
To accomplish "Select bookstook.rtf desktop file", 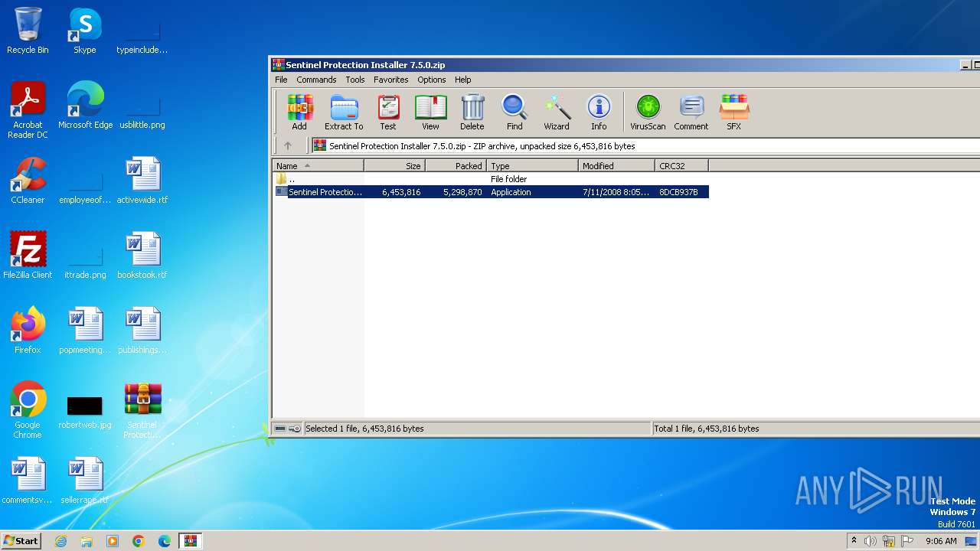I will 142,256.
